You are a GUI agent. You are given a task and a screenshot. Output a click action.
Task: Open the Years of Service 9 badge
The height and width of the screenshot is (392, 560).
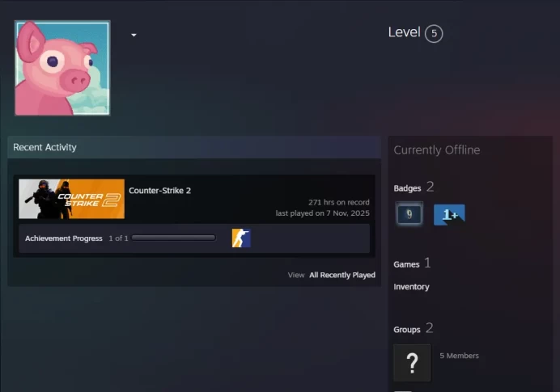409,214
